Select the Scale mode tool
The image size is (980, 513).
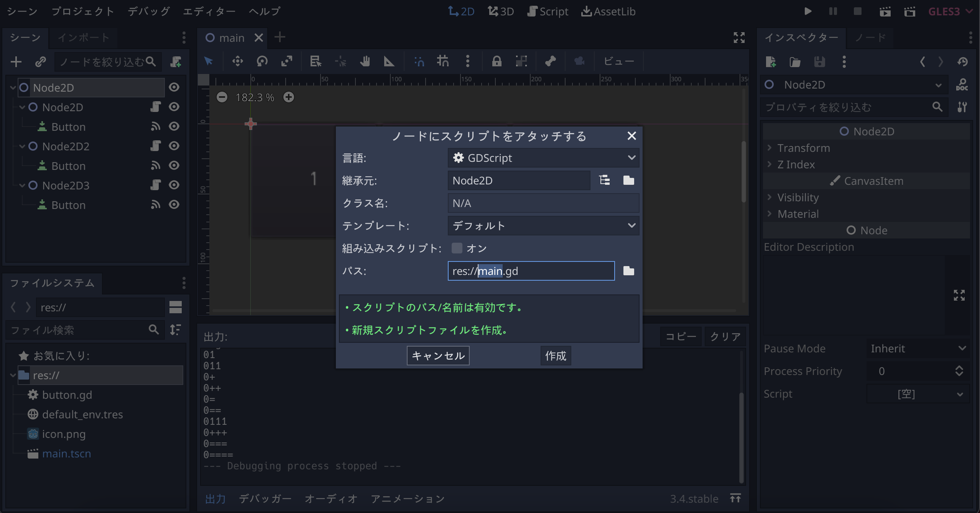287,61
